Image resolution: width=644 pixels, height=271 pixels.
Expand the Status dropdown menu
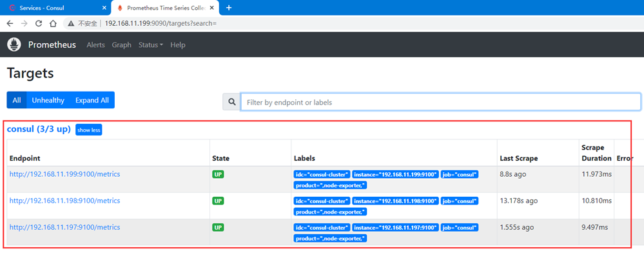pyautogui.click(x=151, y=45)
